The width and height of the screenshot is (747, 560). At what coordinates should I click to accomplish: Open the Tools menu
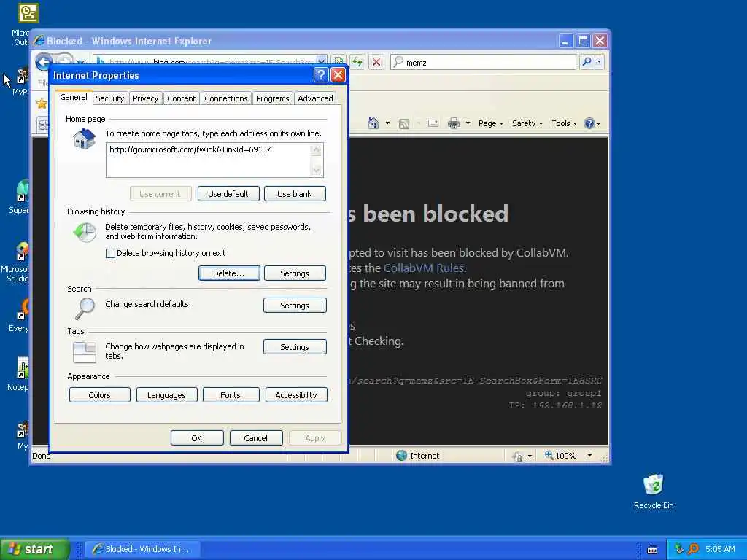point(564,123)
